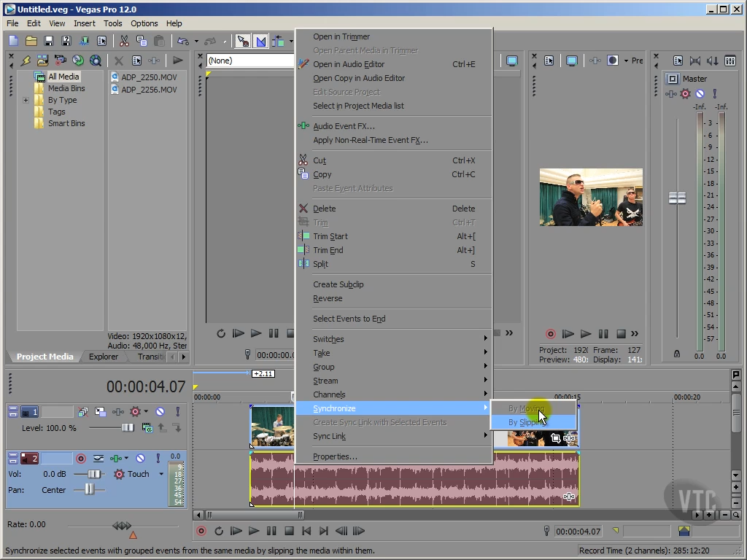Start playback in the main transport bar
The image size is (747, 560).
click(x=254, y=531)
